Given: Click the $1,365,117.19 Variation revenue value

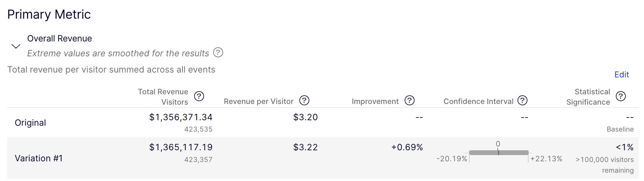Looking at the screenshot, I should (x=181, y=147).
